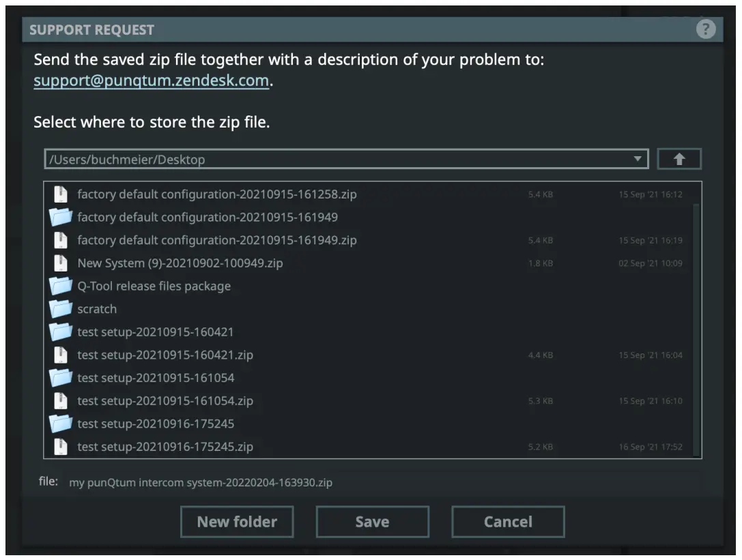Click folder name 'scratch'
This screenshot has width=742, height=560.
[97, 309]
